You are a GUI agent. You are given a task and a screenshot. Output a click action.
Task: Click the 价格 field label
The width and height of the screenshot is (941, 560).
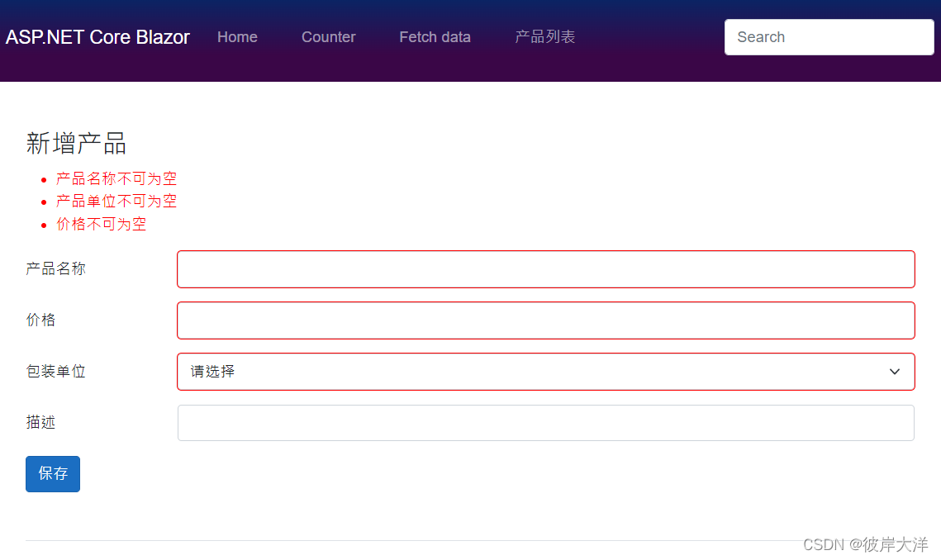(40, 320)
